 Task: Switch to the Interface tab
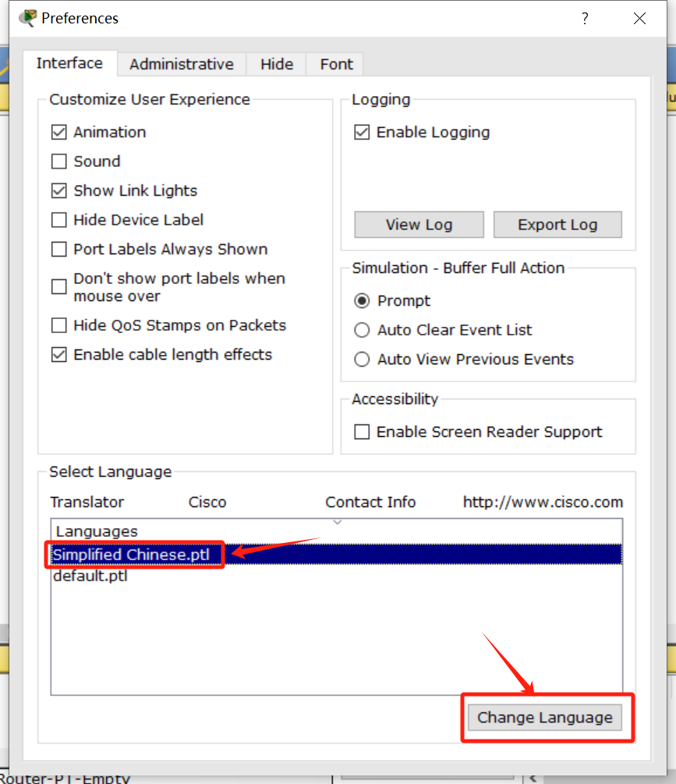click(69, 63)
